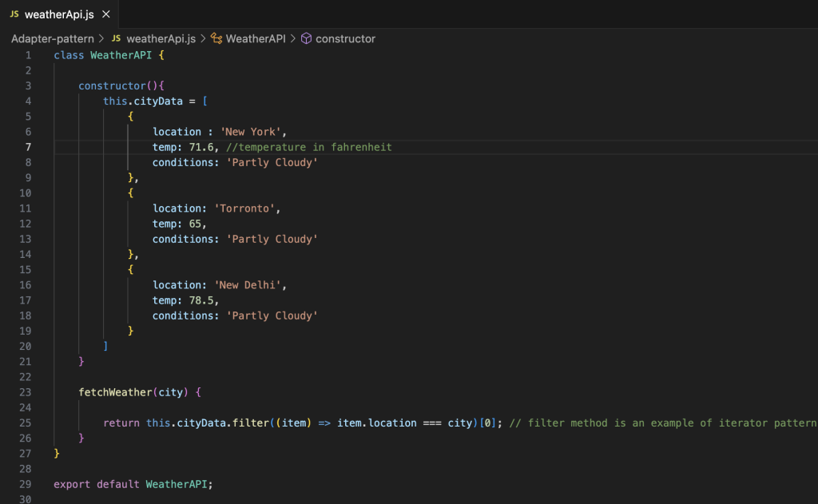Screen dimensions: 818x504
Task: Click the 'constructor' keyword on line 3
Action: [112, 85]
